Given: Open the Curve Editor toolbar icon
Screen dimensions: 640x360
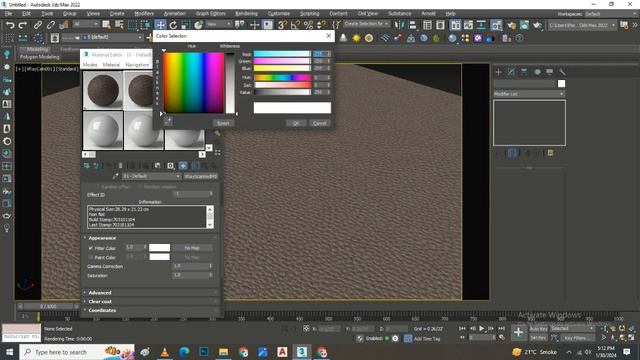Looking at the screenshot, I should tap(468, 25).
